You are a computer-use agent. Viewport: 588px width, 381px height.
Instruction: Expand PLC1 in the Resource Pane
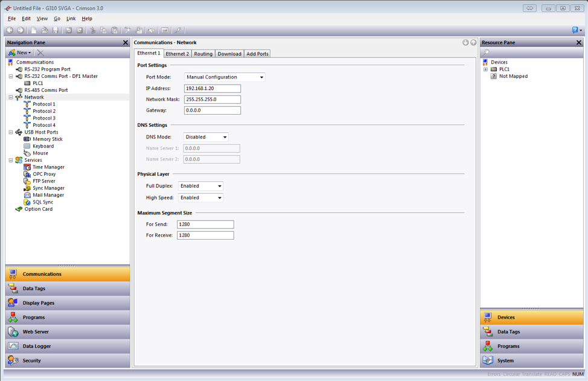pyautogui.click(x=485, y=69)
